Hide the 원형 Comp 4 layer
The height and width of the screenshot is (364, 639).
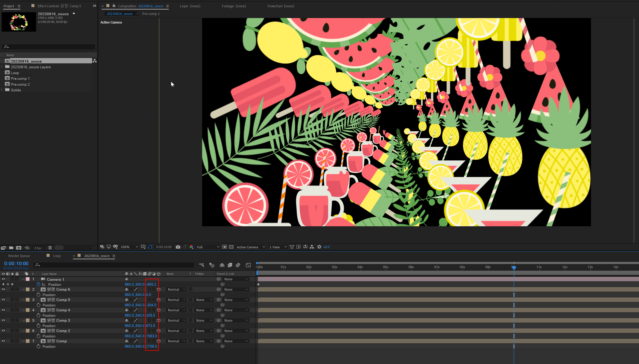pyautogui.click(x=3, y=310)
